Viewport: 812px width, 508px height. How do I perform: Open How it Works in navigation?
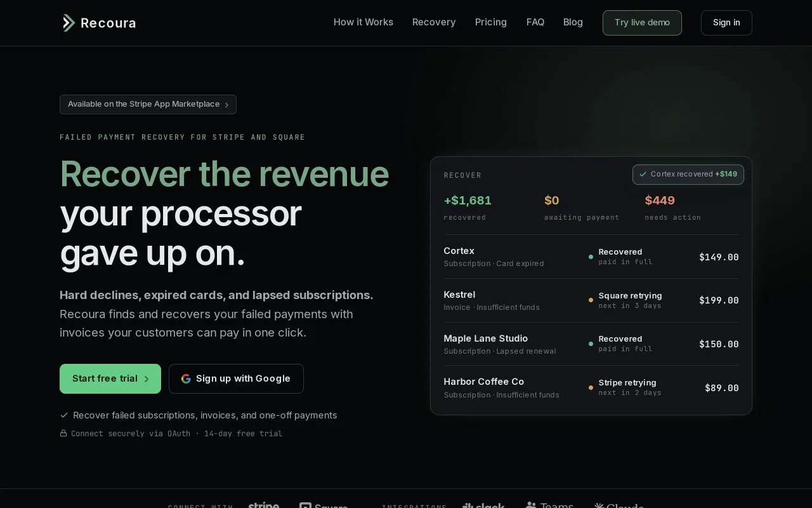click(x=363, y=22)
